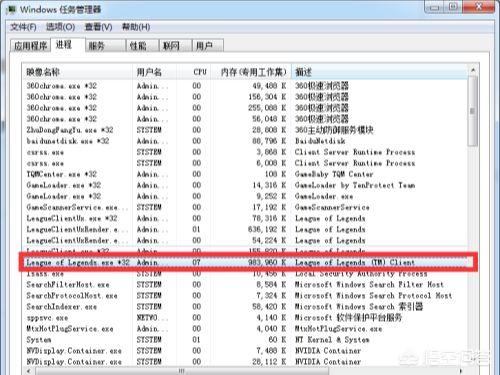Select the csrss.exe row using 3,868 K
Screen dimensions: 500x375
[245, 152]
